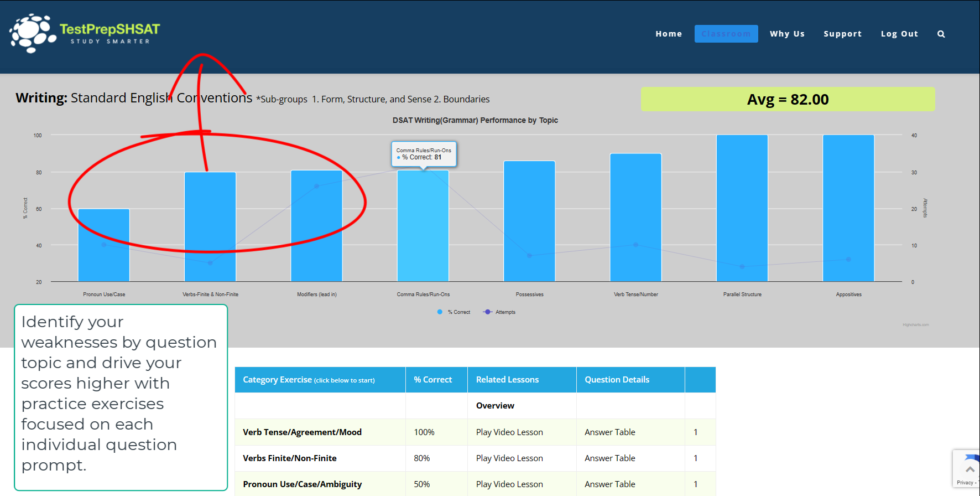Screen dimensions: 980x496
Task: Click the scroll-to-top arrow button
Action: point(970,469)
